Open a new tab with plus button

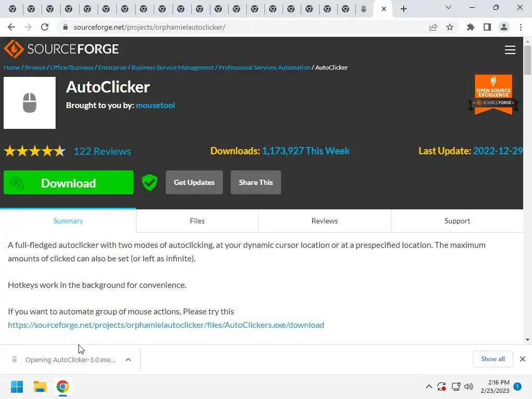(403, 9)
